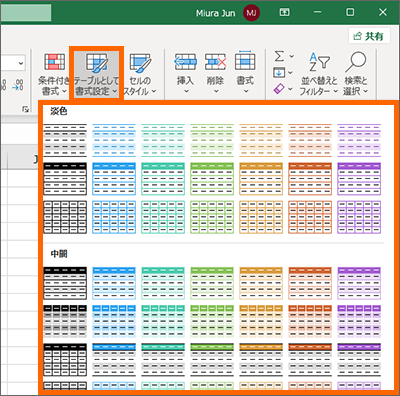The width and height of the screenshot is (400, 396).
Task: Select purple banded style in 中間 second row
Action: [359, 322]
